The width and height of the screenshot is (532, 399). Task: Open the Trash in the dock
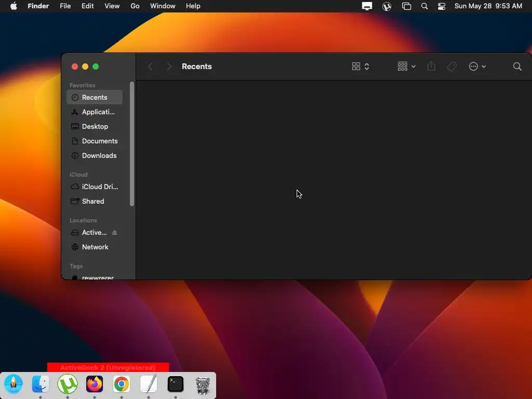203,385
